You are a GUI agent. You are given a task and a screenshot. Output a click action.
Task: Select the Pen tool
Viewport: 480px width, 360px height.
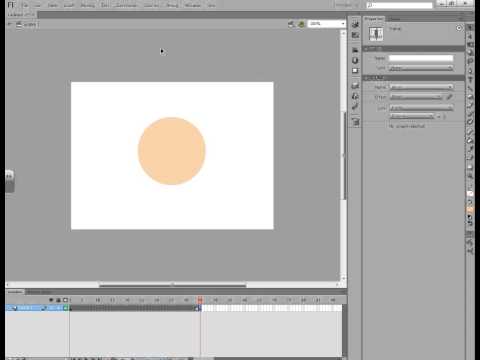pyautogui.click(x=470, y=71)
